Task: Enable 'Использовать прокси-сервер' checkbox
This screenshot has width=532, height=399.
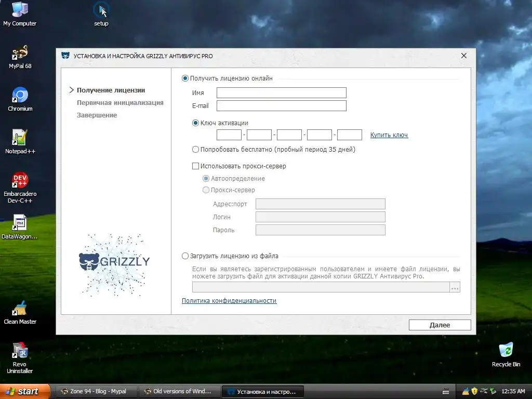Action: [195, 166]
